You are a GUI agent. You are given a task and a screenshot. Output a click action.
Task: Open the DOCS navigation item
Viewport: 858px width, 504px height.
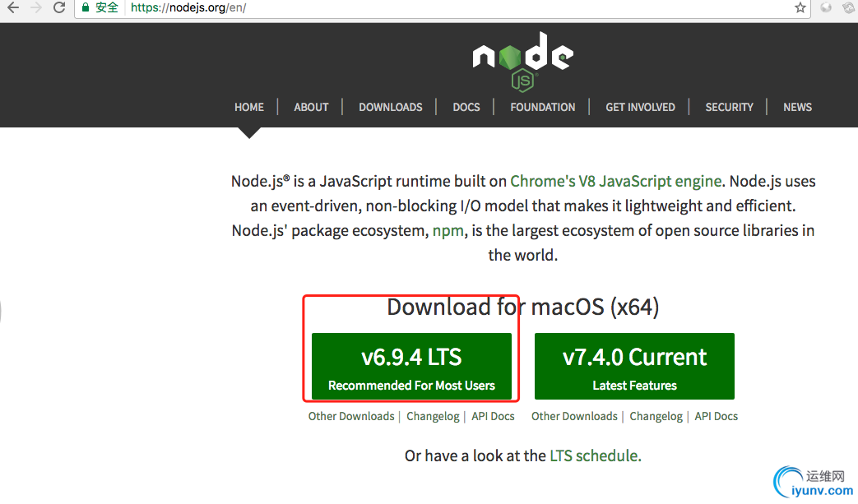466,107
